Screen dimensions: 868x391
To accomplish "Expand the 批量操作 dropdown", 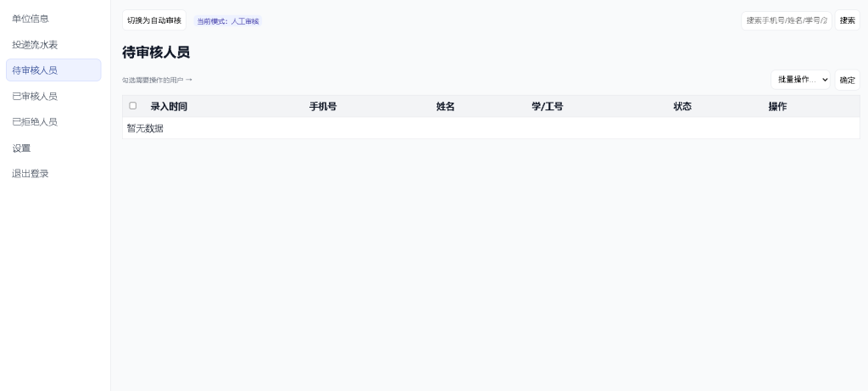I will click(800, 80).
